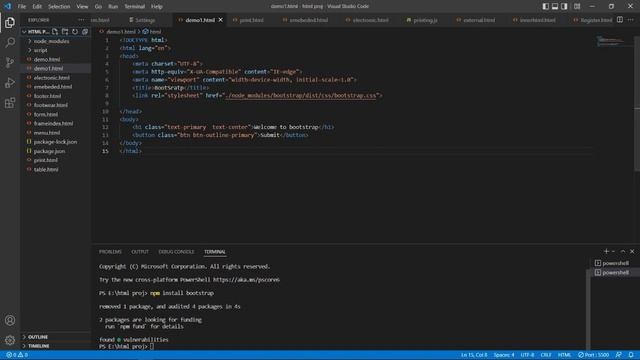Click the errors and warnings status indicator

(x=17, y=355)
